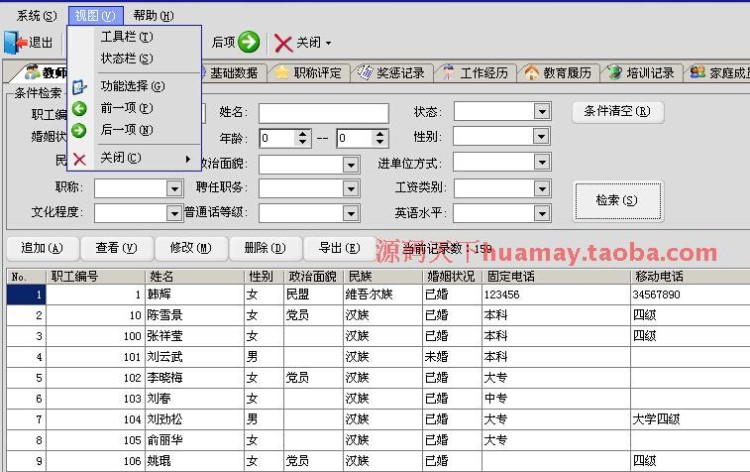The width and height of the screenshot is (750, 472).
Task: Open the 英语水平 dropdown
Action: tap(541, 213)
